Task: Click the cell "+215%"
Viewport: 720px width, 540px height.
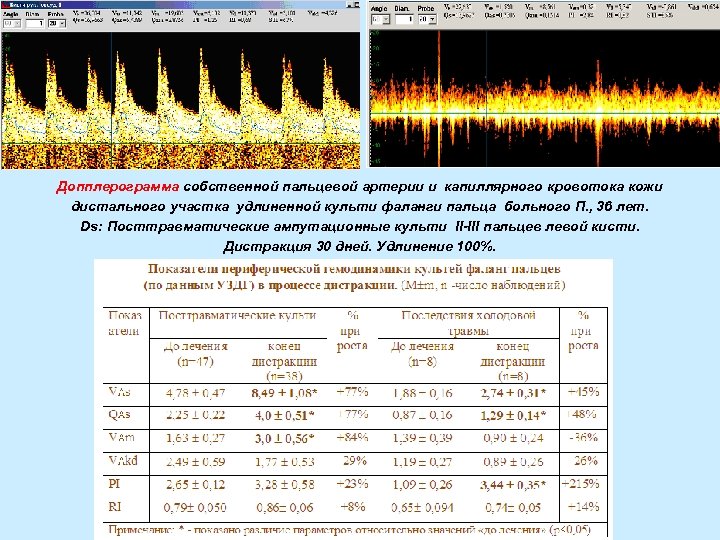Action: 580,484
